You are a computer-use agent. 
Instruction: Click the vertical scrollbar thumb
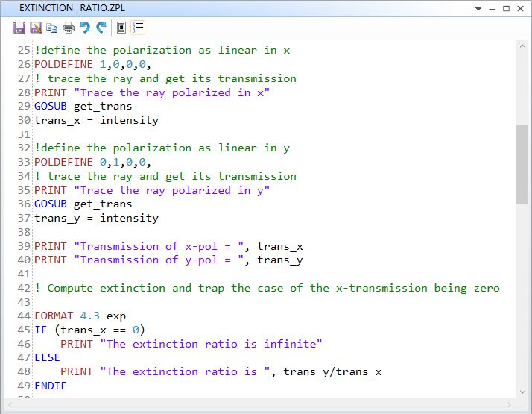[x=522, y=164]
